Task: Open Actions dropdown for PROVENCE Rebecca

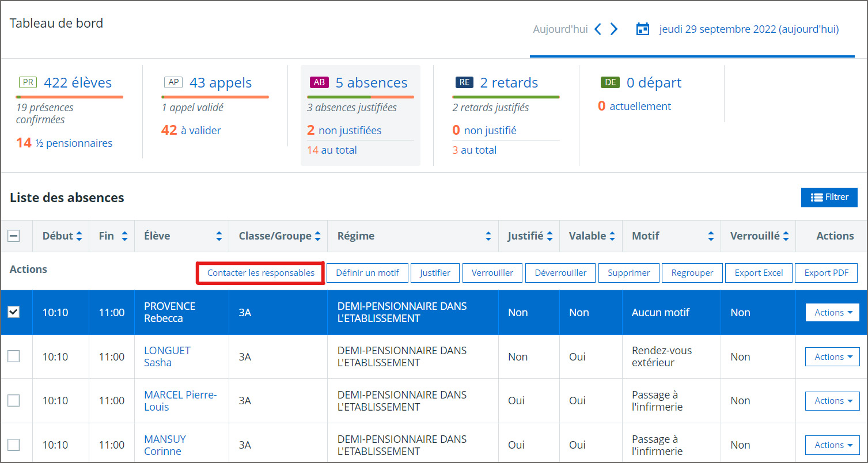Action: click(x=832, y=312)
